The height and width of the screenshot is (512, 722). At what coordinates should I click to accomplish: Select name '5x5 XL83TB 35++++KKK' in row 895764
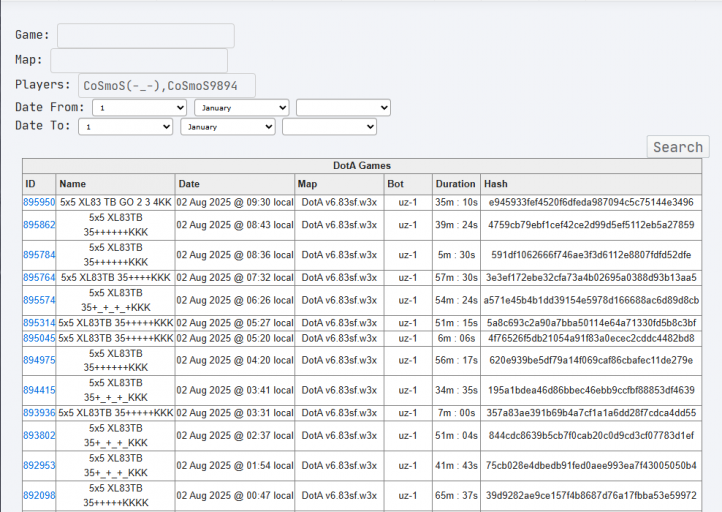[x=116, y=278]
